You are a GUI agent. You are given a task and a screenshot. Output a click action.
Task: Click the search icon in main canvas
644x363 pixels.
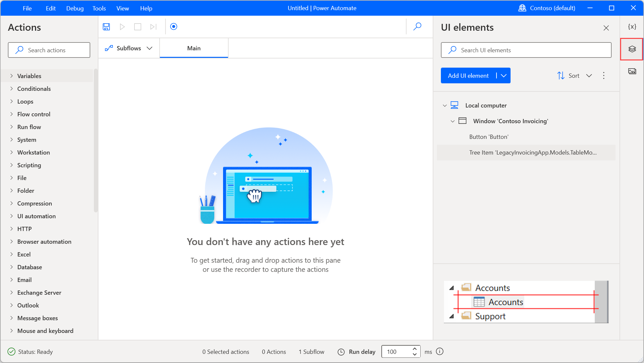point(418,26)
